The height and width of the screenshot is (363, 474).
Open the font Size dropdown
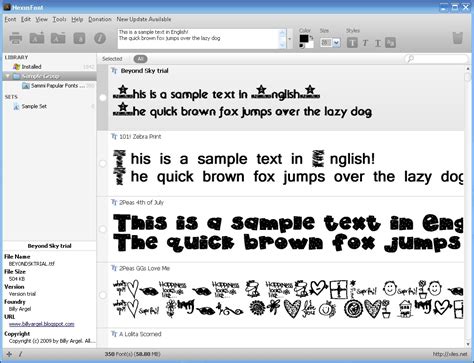point(336,43)
